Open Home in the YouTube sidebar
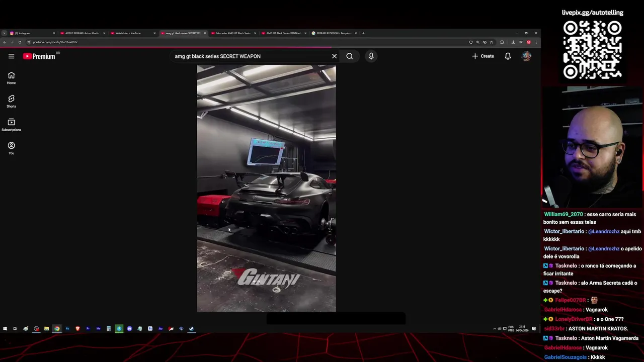Screen dimensions: 644x362 (x=11, y=78)
